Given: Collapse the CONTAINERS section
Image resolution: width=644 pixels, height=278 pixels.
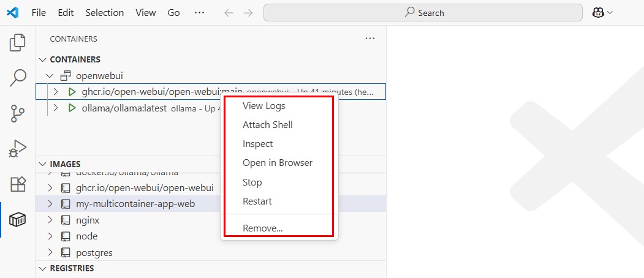Looking at the screenshot, I should 43,59.
